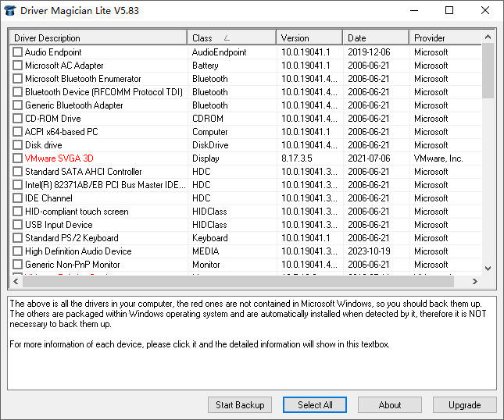The width and height of the screenshot is (504, 420).
Task: Click the Computer class cell
Action: click(210, 132)
